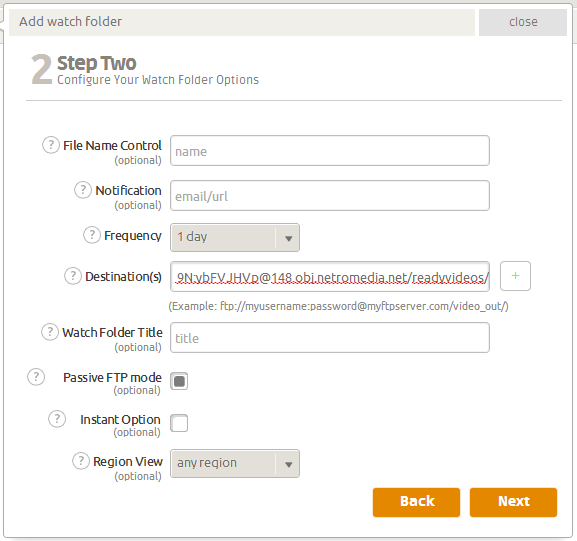Show Instant Option help tooltip icon
Viewport: 577px width, 541px height.
tap(57, 419)
